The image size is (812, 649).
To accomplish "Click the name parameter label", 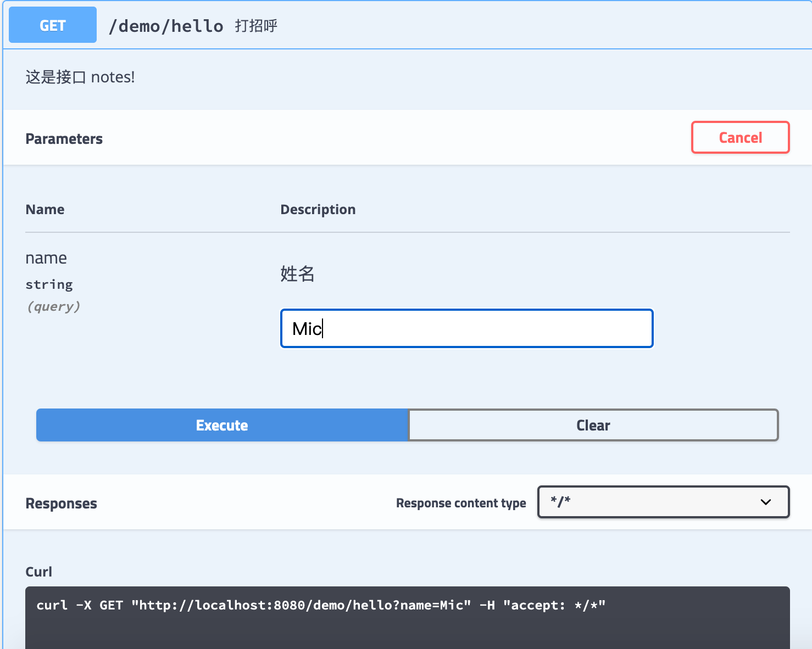I will 46,258.
